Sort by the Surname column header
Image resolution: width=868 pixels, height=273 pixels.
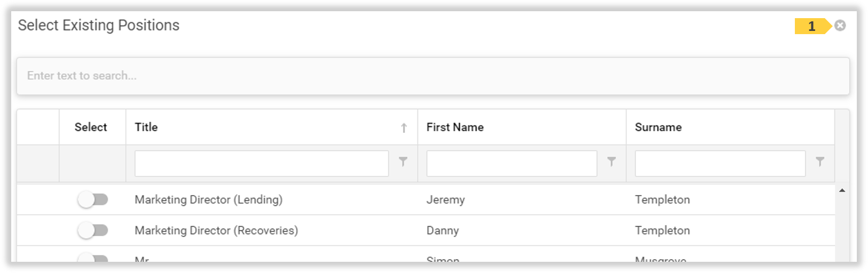[x=658, y=127]
